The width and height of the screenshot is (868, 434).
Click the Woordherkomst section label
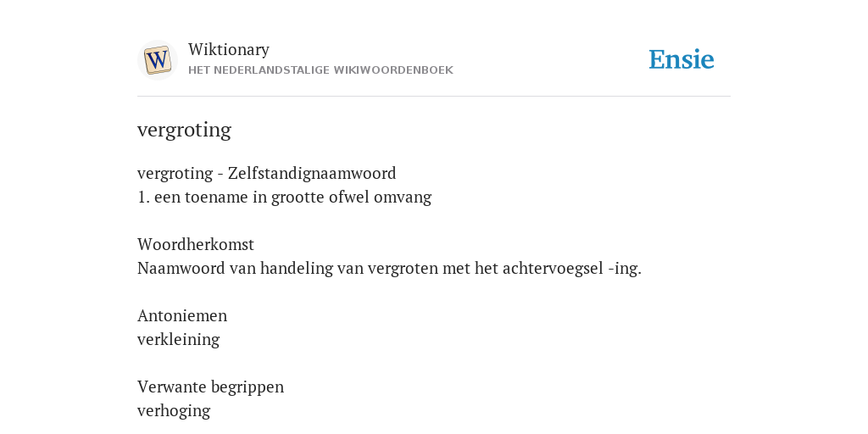pos(196,244)
